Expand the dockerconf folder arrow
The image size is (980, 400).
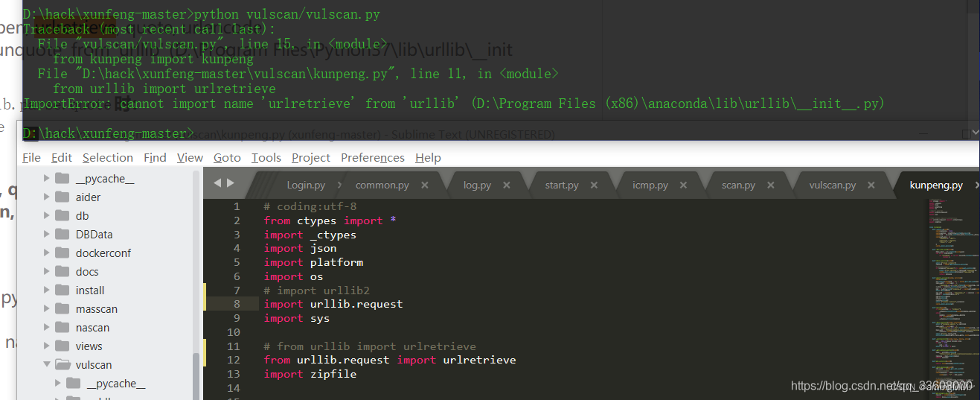pos(47,253)
